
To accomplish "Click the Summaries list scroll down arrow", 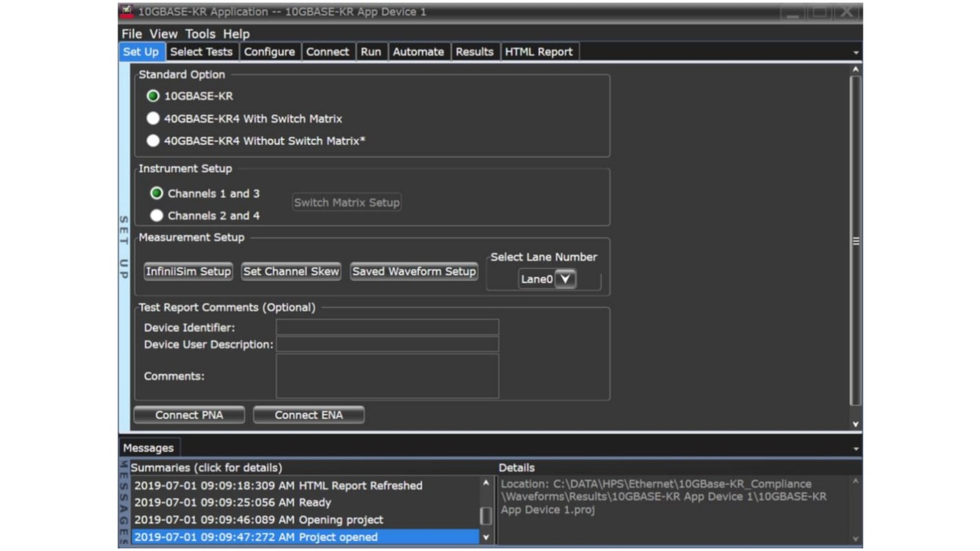I will pyautogui.click(x=486, y=537).
